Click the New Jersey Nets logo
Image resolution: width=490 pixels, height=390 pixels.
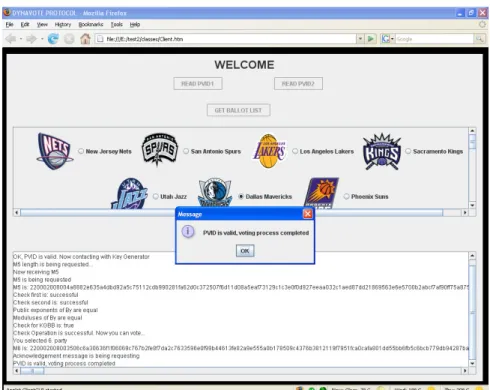[55, 151]
